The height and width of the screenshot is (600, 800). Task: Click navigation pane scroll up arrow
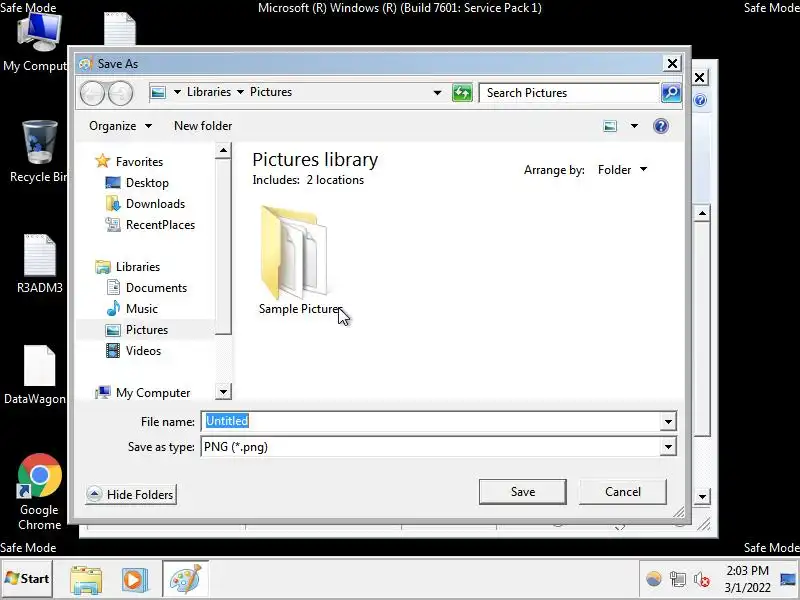(x=223, y=150)
